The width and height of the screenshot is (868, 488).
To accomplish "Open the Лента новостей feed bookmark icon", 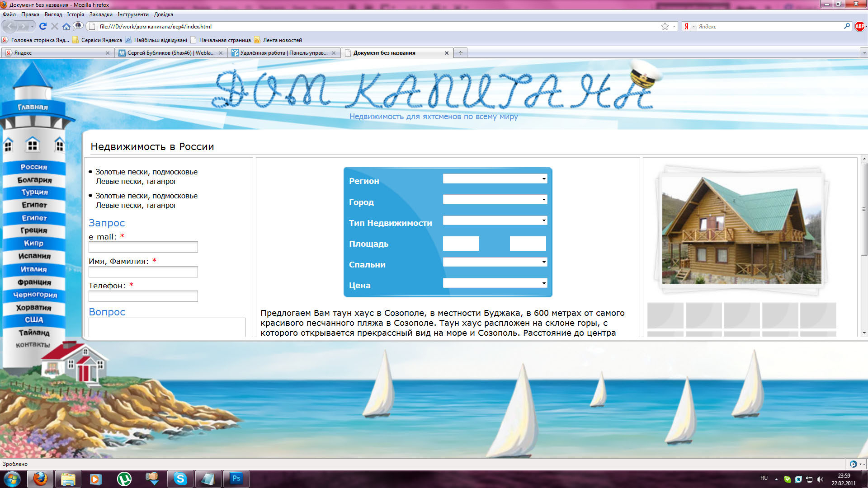I will (258, 40).
